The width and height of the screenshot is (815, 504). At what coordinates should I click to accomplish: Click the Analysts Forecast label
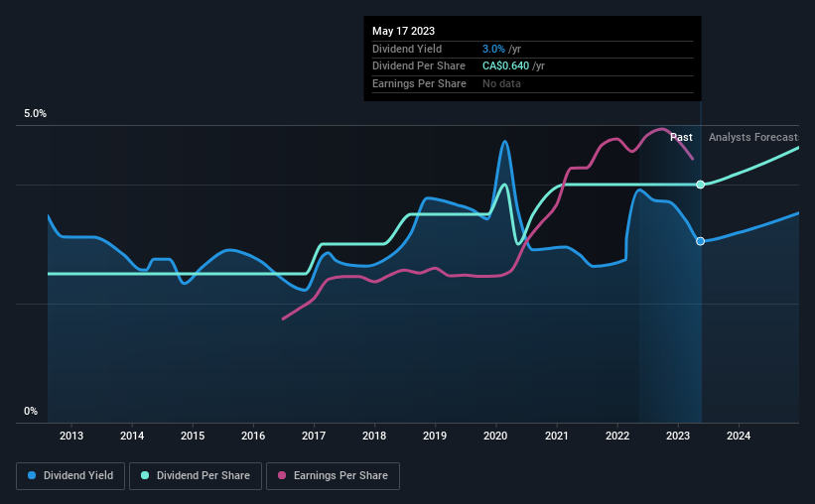point(753,137)
